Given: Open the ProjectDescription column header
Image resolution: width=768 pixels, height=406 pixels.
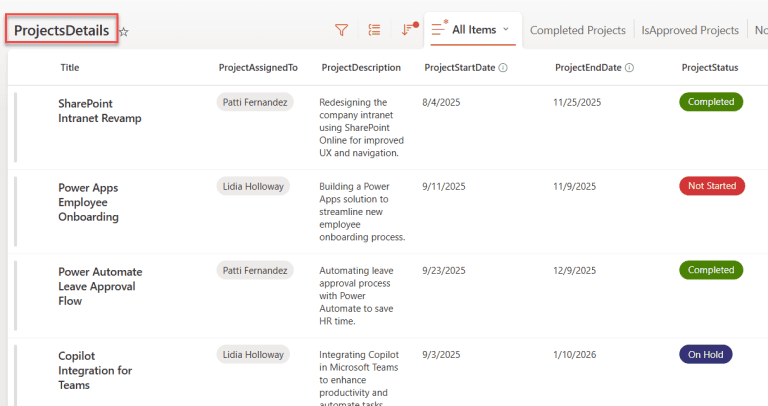Looking at the screenshot, I should pyautogui.click(x=361, y=68).
